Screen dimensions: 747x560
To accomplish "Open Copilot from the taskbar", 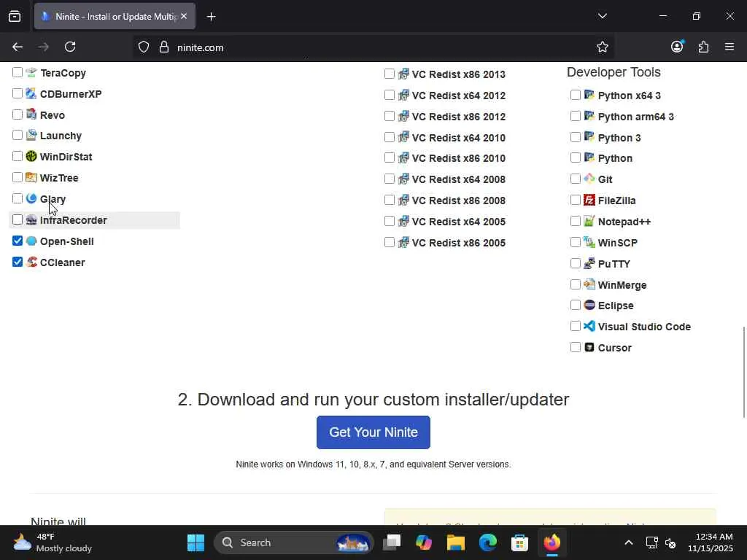I will tap(424, 542).
